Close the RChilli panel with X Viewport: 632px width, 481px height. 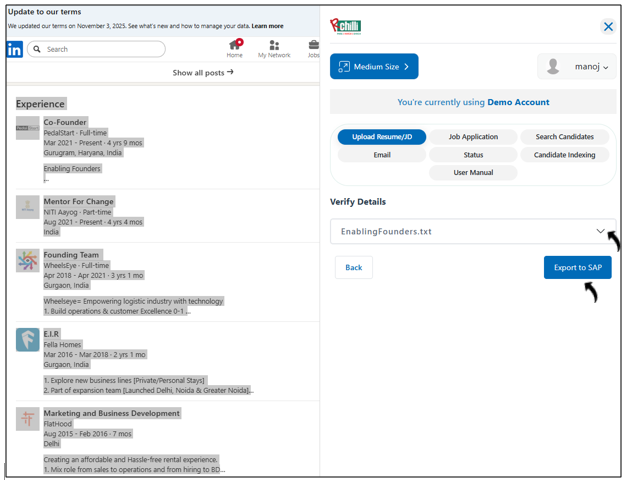pyautogui.click(x=608, y=27)
